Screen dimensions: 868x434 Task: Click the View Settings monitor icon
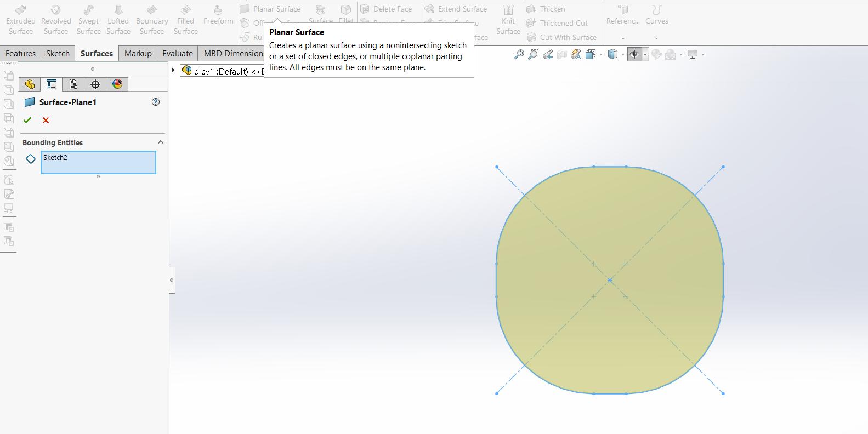pyautogui.click(x=693, y=54)
